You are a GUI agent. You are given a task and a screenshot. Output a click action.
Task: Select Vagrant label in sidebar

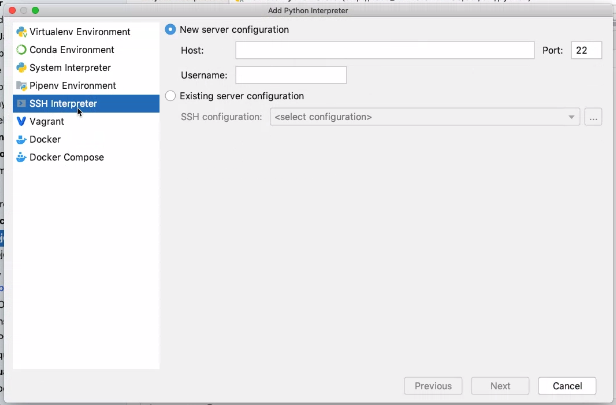click(x=47, y=122)
